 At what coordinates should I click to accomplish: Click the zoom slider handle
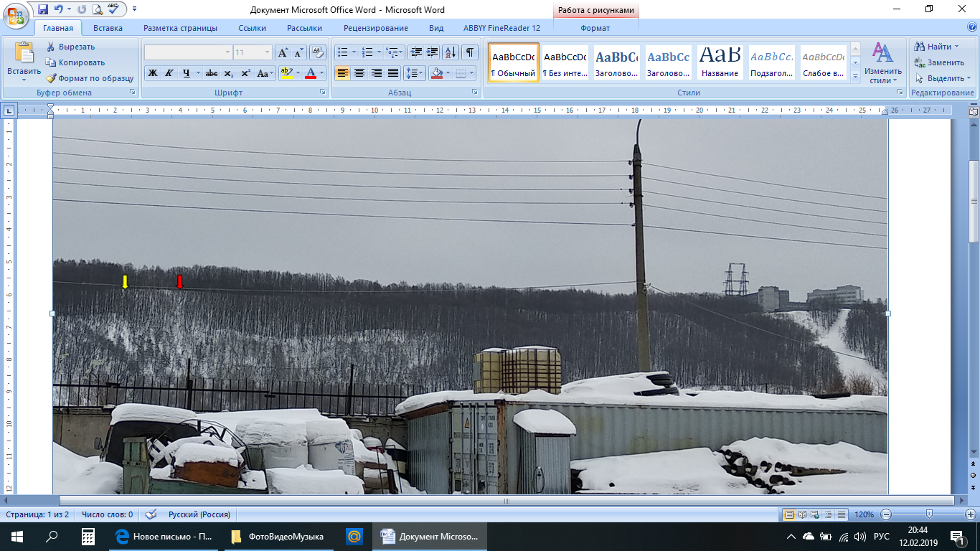[x=929, y=514]
